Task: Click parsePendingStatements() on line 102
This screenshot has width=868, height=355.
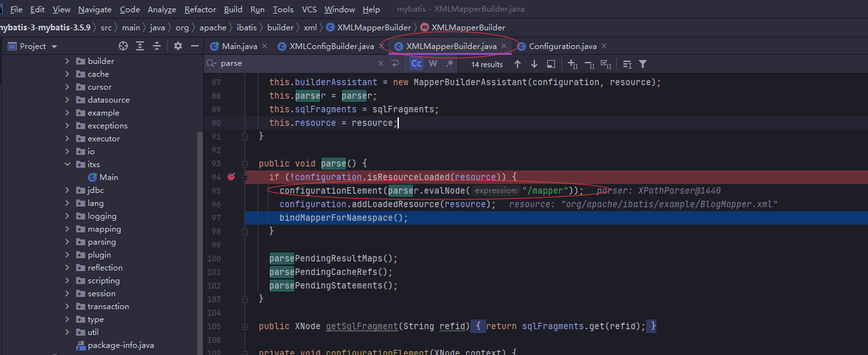Action: tap(334, 285)
